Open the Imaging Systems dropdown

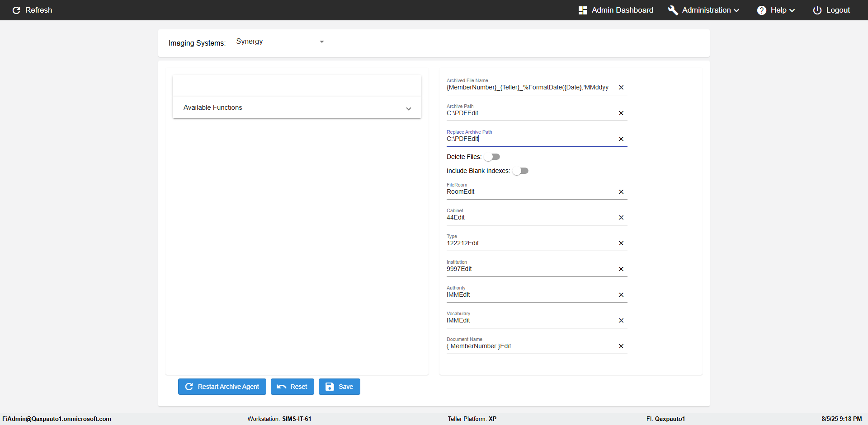pyautogui.click(x=280, y=42)
